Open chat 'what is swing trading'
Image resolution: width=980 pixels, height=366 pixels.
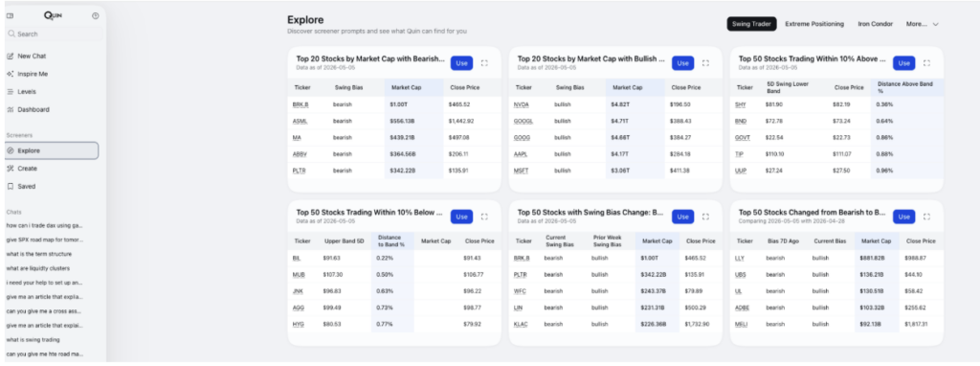point(33,340)
